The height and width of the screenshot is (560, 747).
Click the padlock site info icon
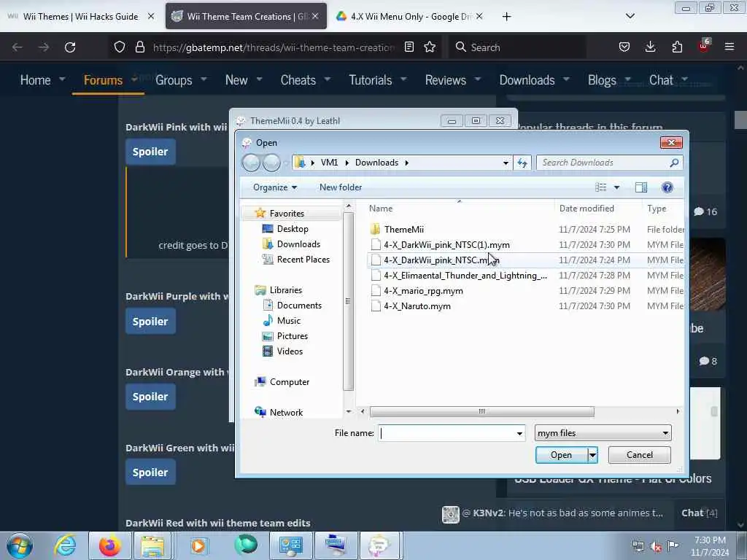139,47
